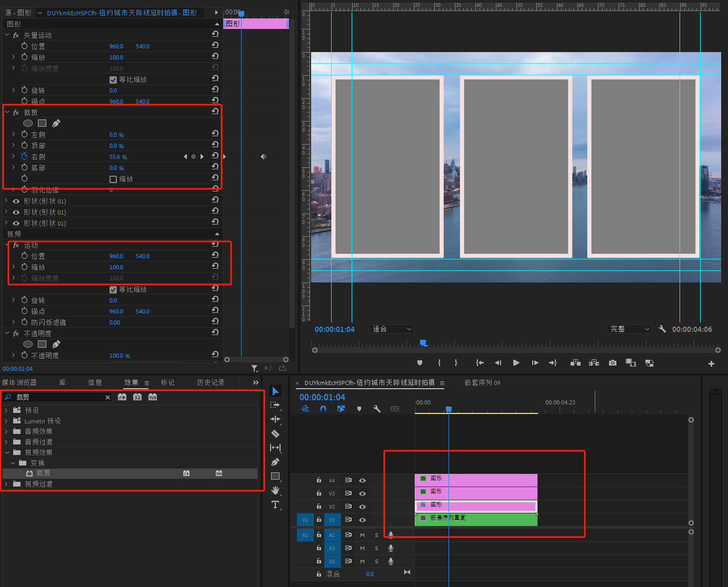The height and width of the screenshot is (587, 728).
Task: Select the Selection arrow tool
Action: [275, 391]
